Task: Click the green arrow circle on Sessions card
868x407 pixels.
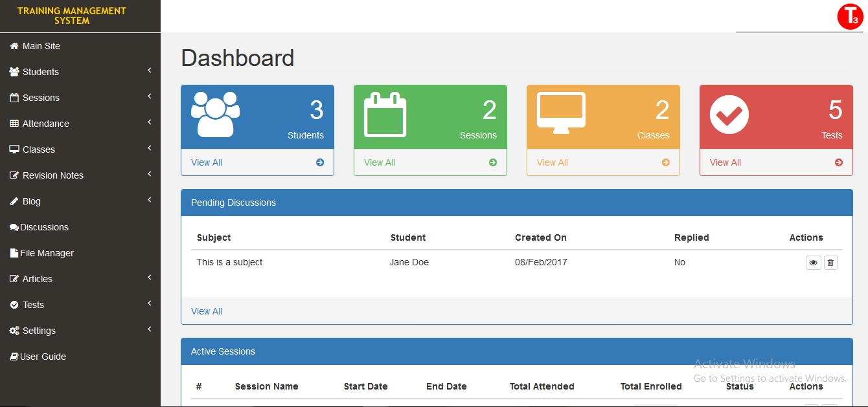Action: [x=493, y=162]
